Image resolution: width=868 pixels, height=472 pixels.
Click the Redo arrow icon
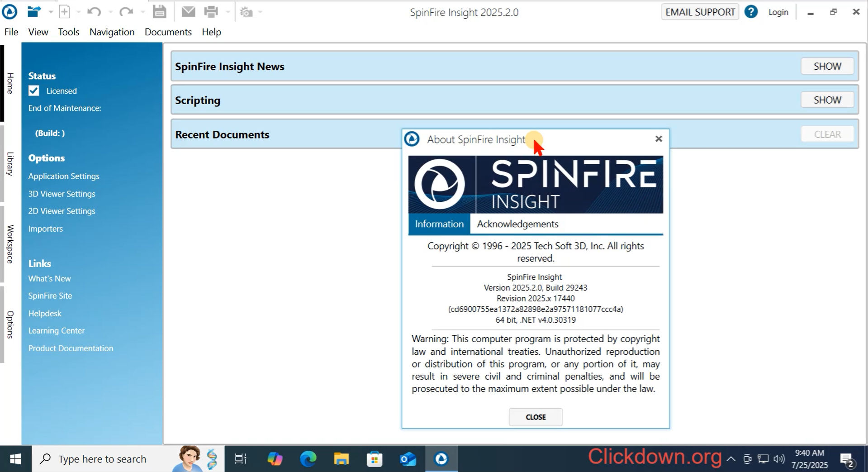(125, 11)
